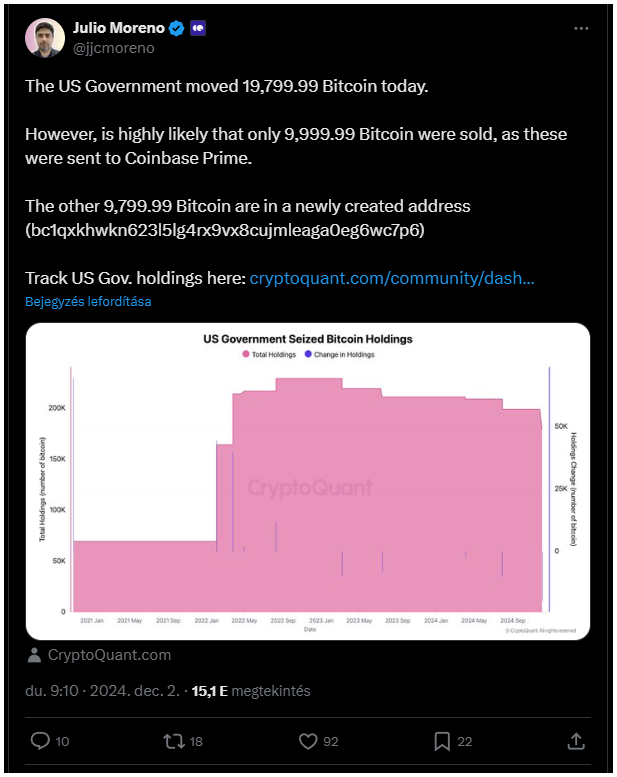This screenshot has height=777, width=617.
Task: Click the @jjcmoreno handle
Action: [x=113, y=48]
